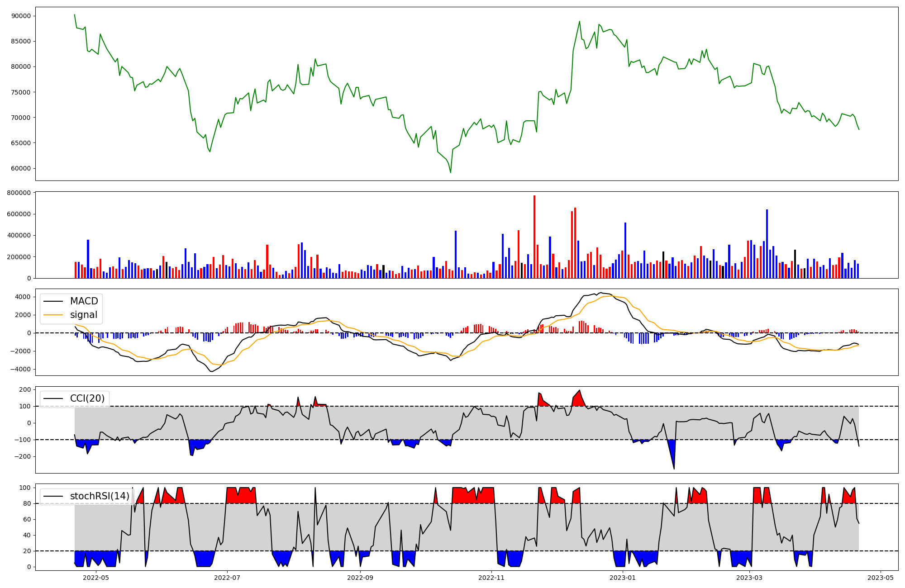Click the 800000 volume axis label
Screen dimensions: 905x588
pyautogui.click(x=19, y=193)
